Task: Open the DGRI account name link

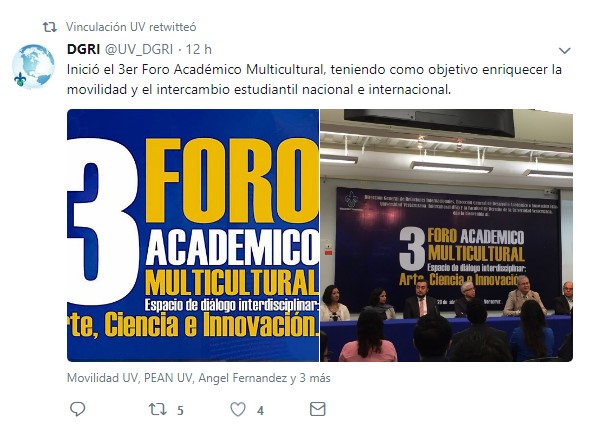Action: click(83, 49)
